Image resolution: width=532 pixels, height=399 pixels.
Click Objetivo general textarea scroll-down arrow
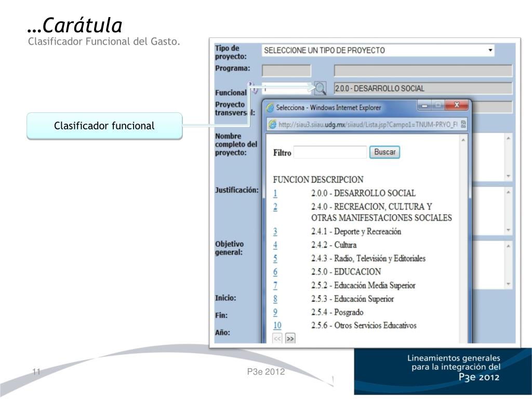click(508, 284)
